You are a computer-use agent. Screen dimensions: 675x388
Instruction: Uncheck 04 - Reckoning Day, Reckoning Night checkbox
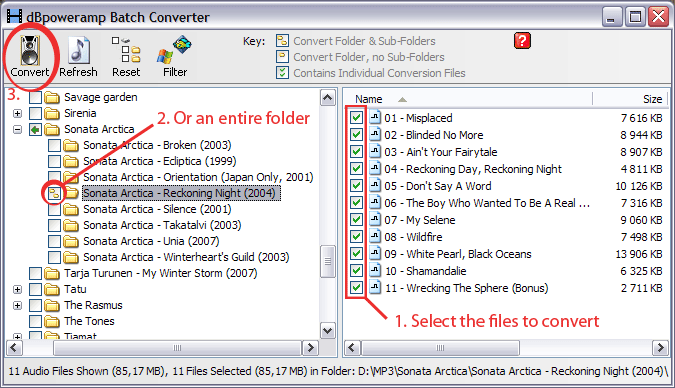pyautogui.click(x=356, y=169)
